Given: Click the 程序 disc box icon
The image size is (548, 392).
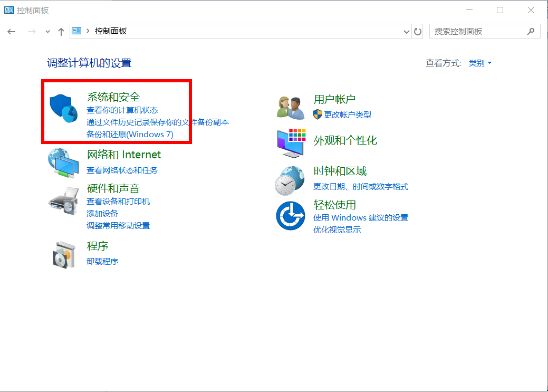Looking at the screenshot, I should [x=64, y=255].
